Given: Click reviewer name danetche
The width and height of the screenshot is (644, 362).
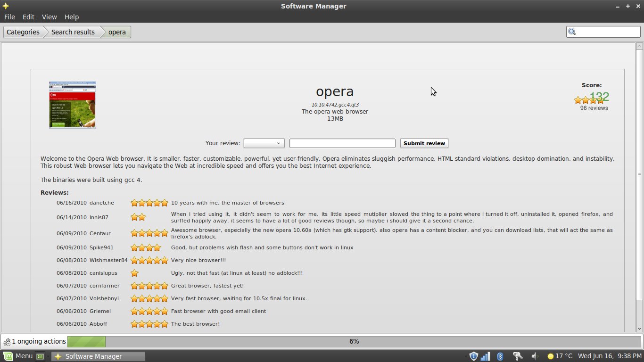Looking at the screenshot, I should point(102,203).
